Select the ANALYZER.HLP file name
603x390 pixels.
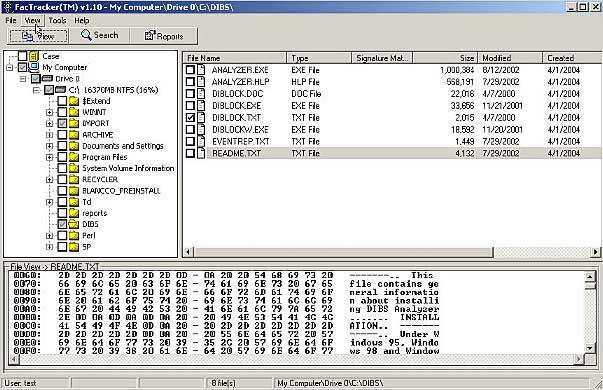point(240,82)
